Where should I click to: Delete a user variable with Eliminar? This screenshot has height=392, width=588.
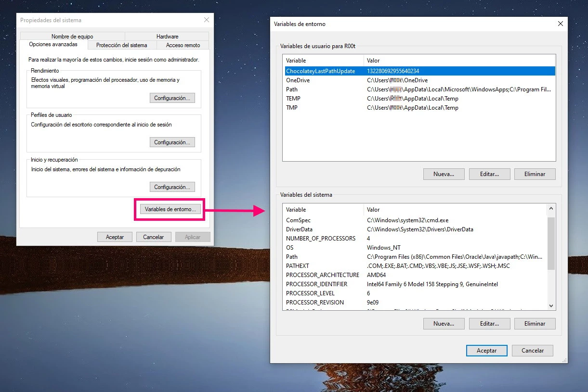(535, 174)
